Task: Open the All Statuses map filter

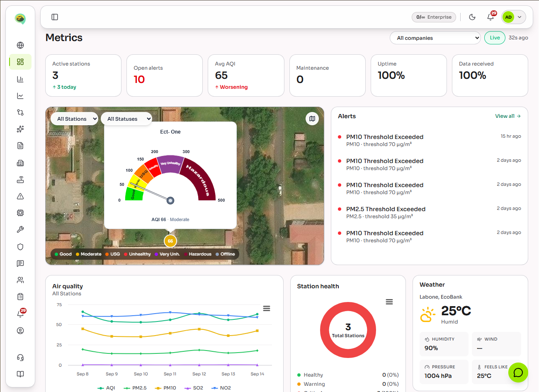Action: 126,119
